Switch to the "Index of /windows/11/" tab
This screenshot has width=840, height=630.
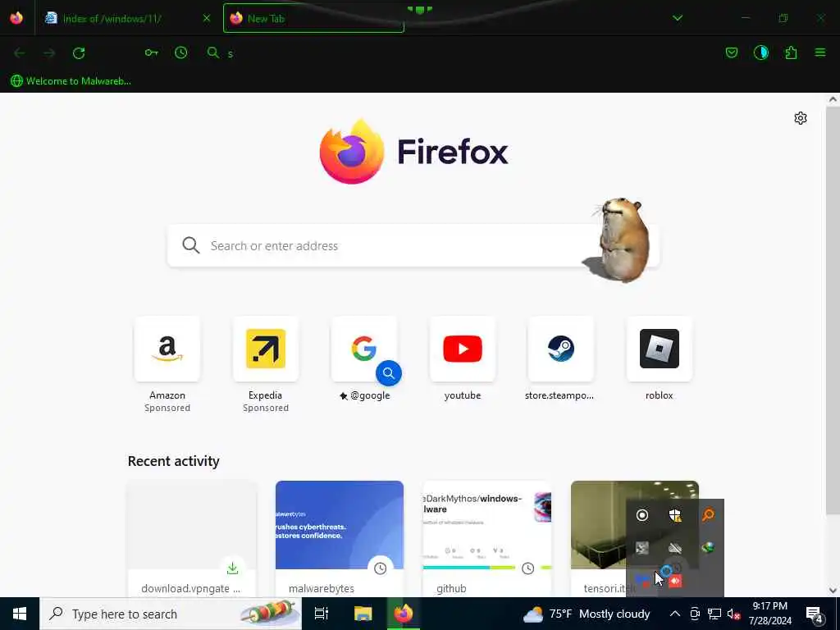(x=127, y=18)
